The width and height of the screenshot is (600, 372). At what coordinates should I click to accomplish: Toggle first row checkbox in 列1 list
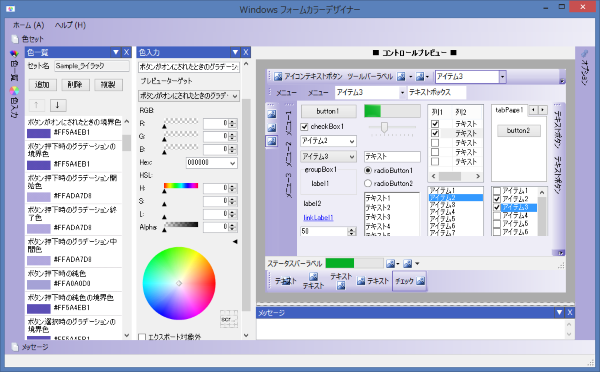[x=435, y=124]
